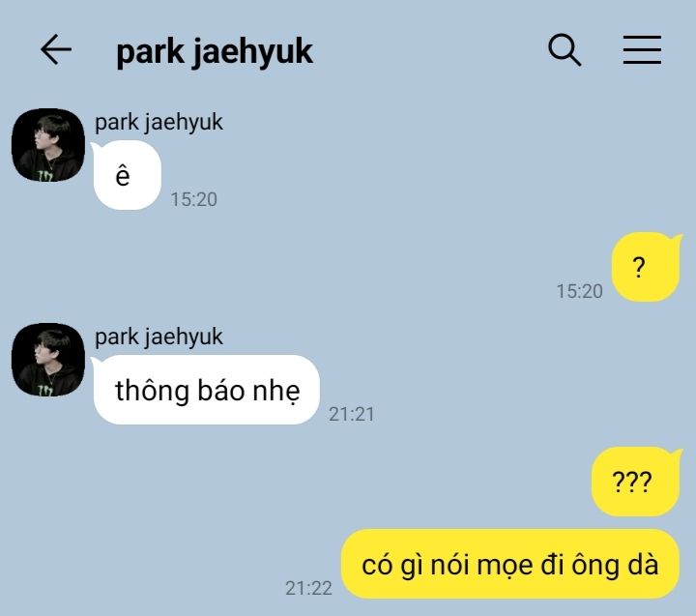
Task: Tap the 'park jaehyuk' chat title header
Action: (215, 52)
